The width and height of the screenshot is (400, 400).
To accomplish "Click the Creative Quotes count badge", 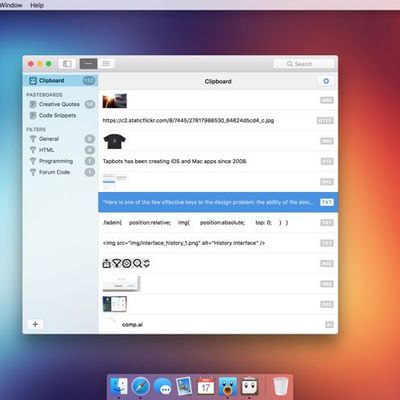I will 90,104.
